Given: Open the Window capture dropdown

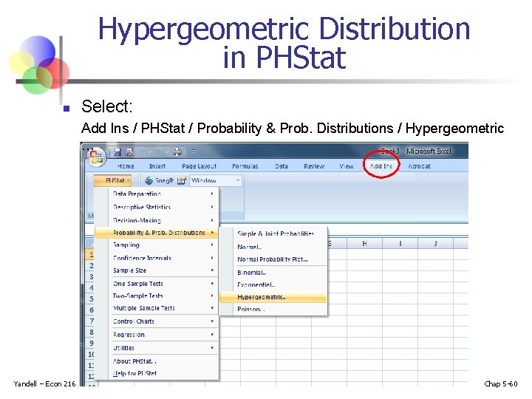Looking at the screenshot, I should tap(216, 180).
